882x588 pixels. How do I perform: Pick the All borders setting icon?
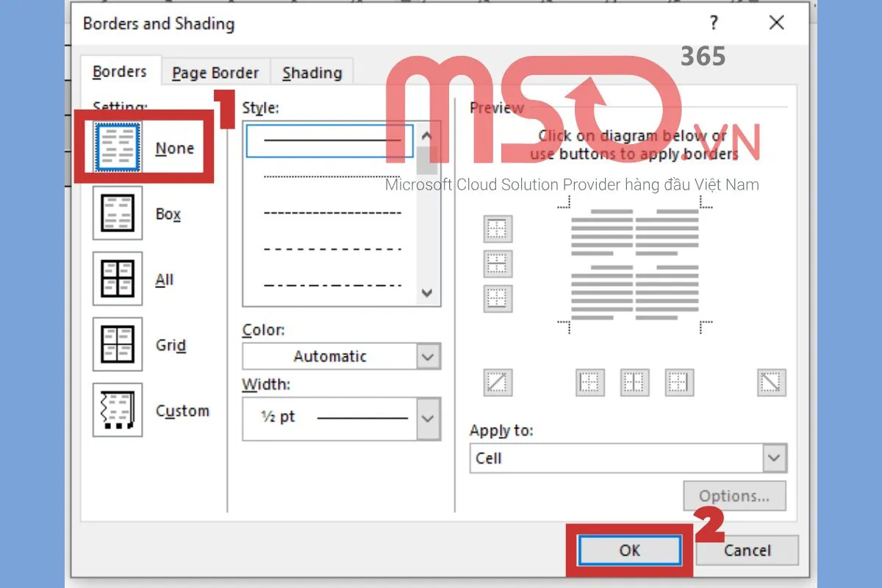(118, 279)
